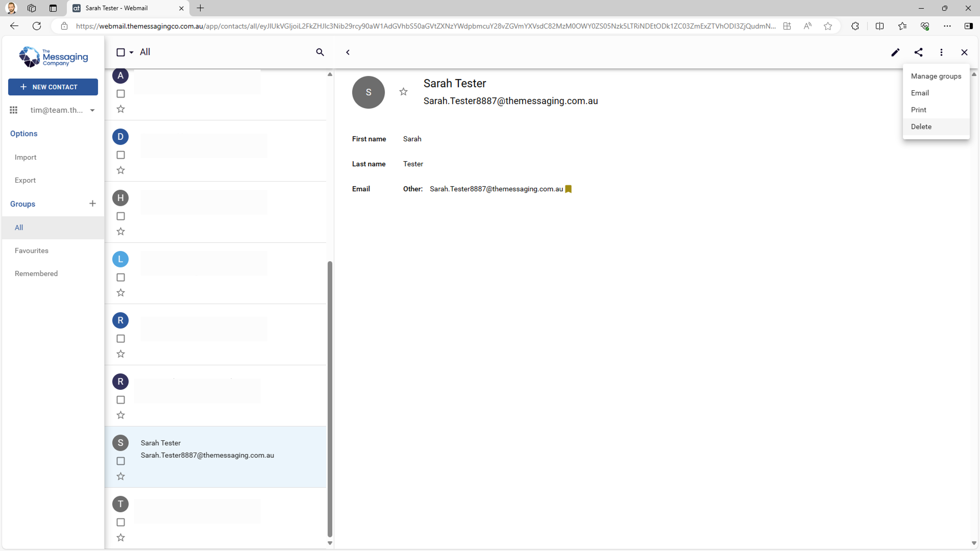Click the Groups heading in the sidebar
980x551 pixels.
click(x=23, y=204)
